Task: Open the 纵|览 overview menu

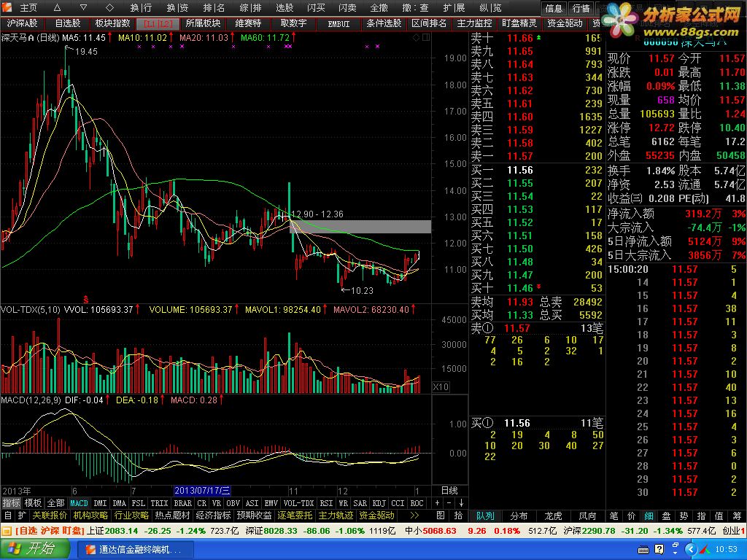Action: click(490, 7)
